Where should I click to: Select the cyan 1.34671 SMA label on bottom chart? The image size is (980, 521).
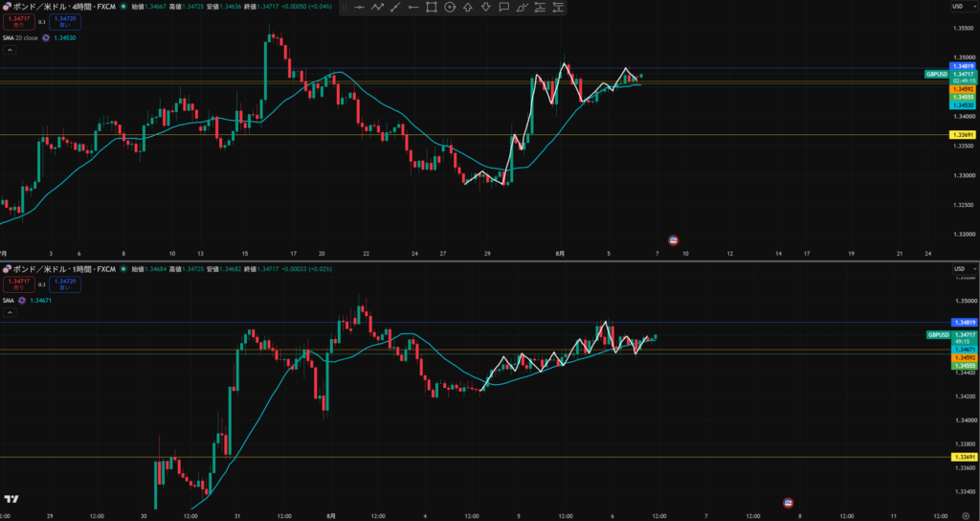click(x=963, y=349)
